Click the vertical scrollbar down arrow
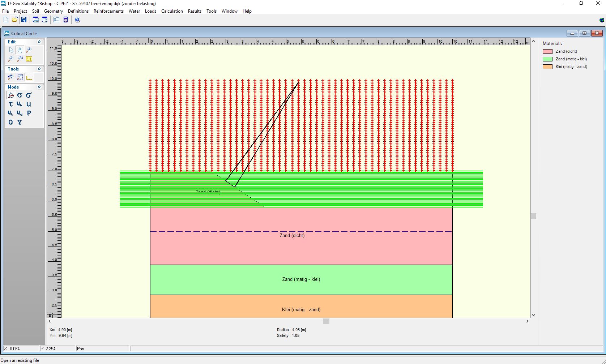This screenshot has height=364, width=606. [533, 315]
